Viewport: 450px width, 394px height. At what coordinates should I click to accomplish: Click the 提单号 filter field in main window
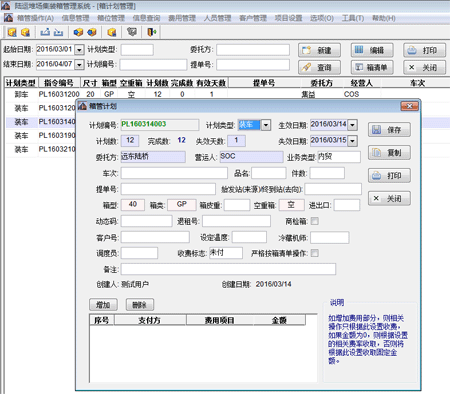[253, 64]
